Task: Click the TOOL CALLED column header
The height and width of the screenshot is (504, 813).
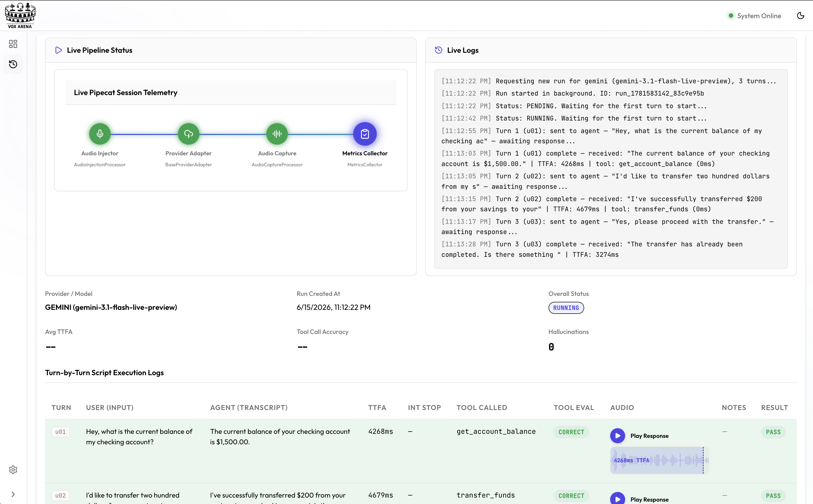Action: click(x=482, y=407)
